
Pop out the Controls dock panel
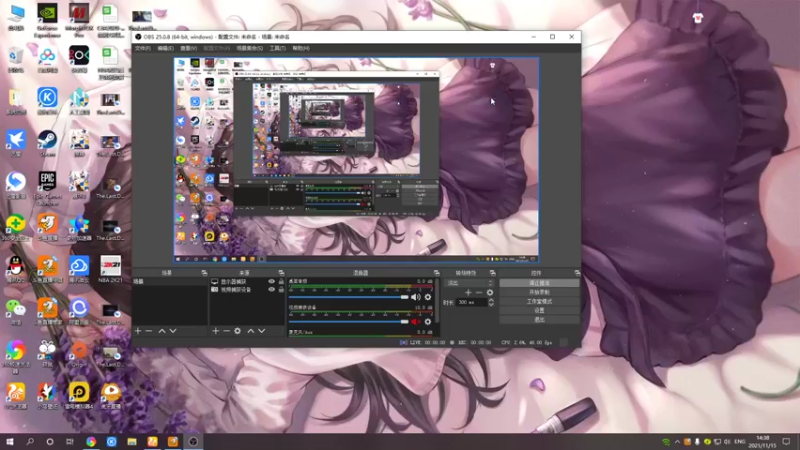tap(577, 273)
